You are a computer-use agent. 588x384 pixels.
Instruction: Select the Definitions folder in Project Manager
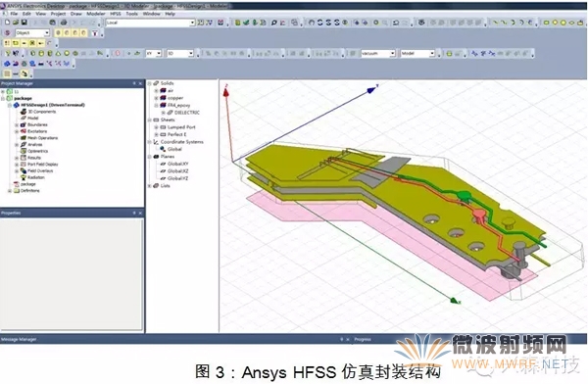30,191
